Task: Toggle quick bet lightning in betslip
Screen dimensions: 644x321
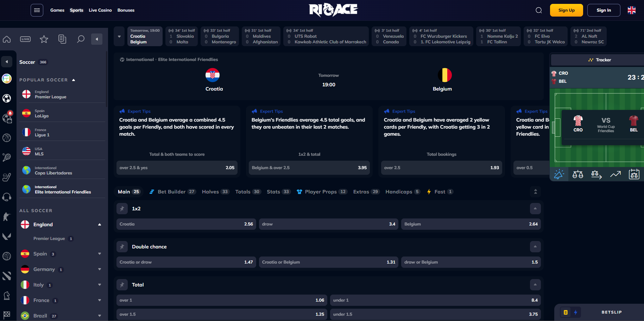Action: coord(576,312)
